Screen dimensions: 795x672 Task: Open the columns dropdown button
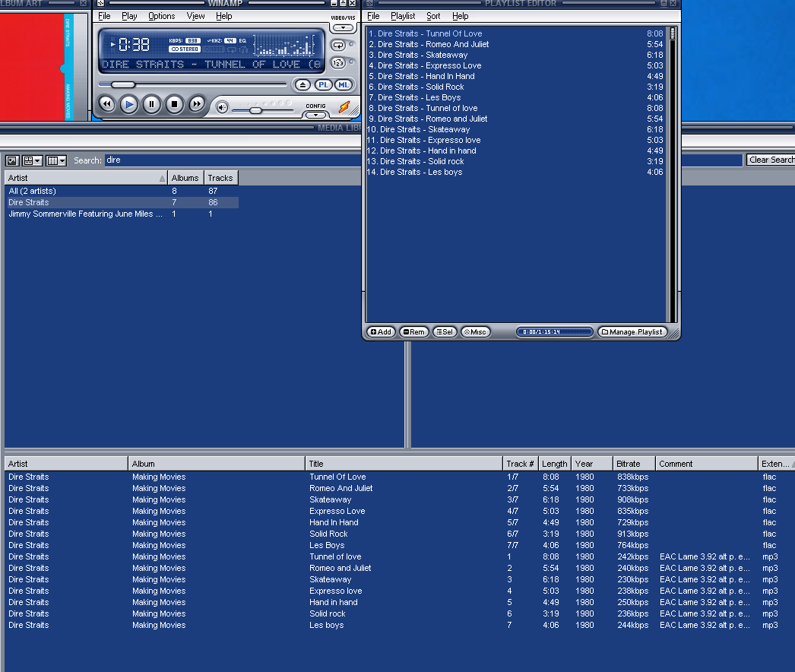click(x=55, y=160)
